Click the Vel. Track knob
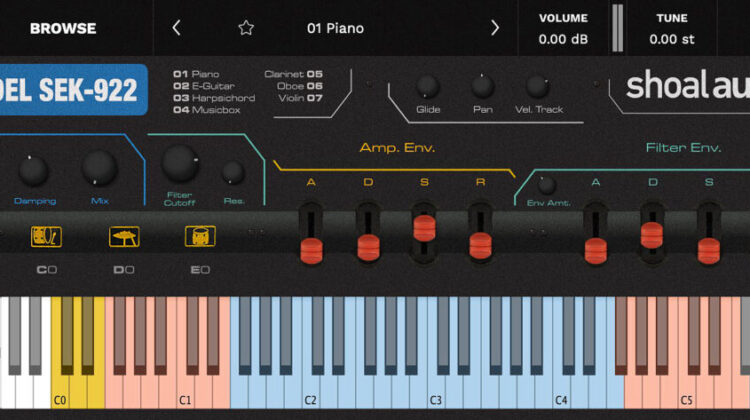 pos(537,87)
